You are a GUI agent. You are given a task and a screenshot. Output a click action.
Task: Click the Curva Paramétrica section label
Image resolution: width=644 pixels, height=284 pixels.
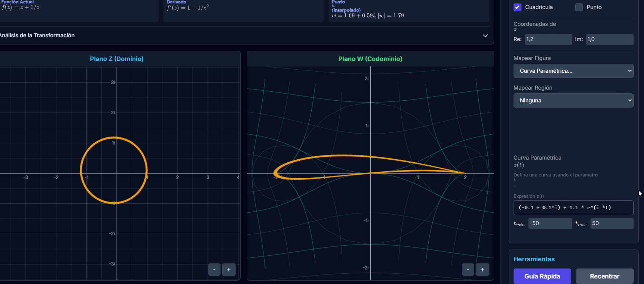[x=537, y=158]
